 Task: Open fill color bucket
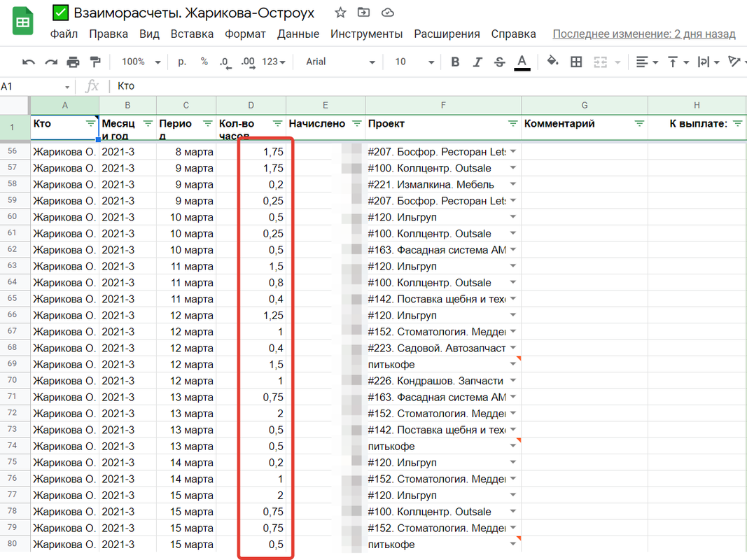552,62
